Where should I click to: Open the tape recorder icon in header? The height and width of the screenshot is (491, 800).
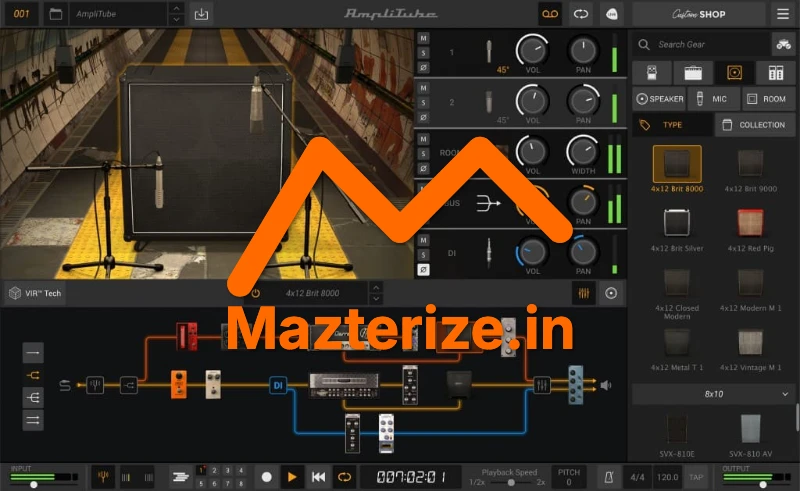pyautogui.click(x=550, y=14)
